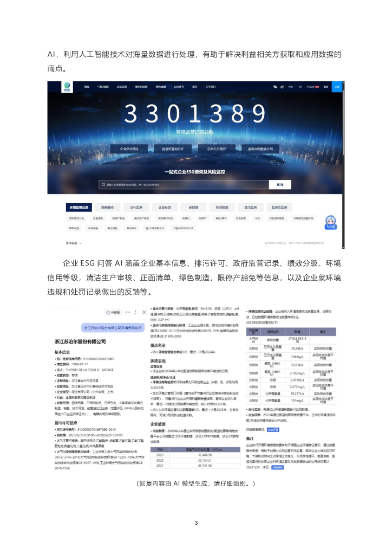Click the 浙江苏泊尔股份有限公司 heading

pyautogui.click(x=80, y=342)
